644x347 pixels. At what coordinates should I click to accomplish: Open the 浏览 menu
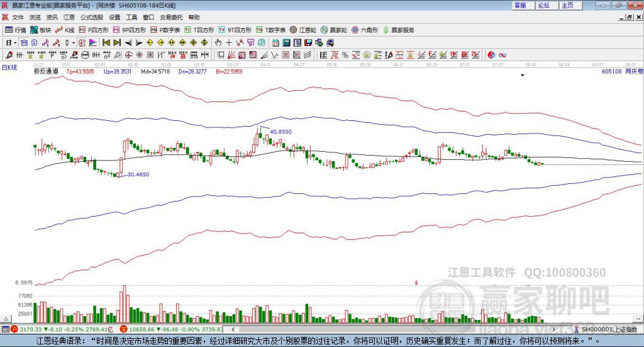(35, 17)
